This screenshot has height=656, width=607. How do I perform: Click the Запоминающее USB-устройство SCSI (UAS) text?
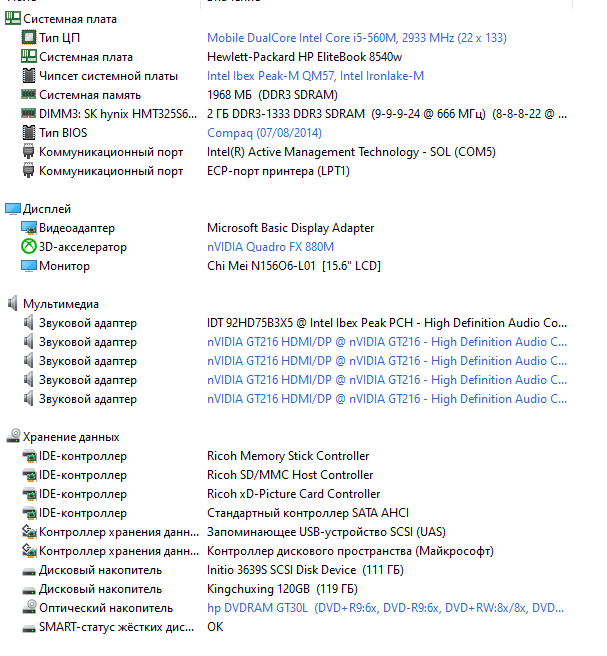(326, 532)
